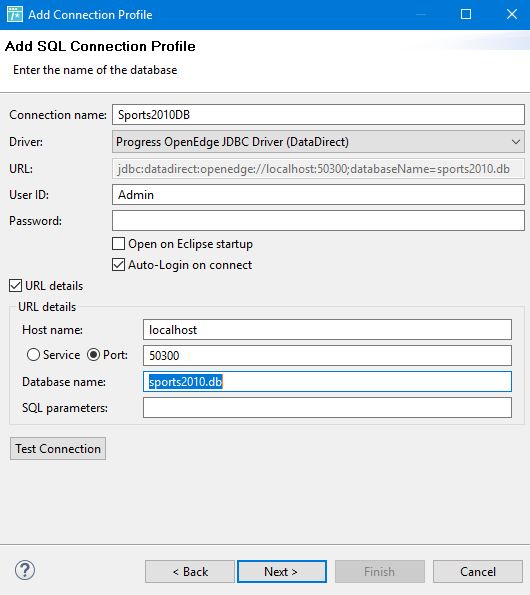Click the help question mark icon

pyautogui.click(x=25, y=570)
